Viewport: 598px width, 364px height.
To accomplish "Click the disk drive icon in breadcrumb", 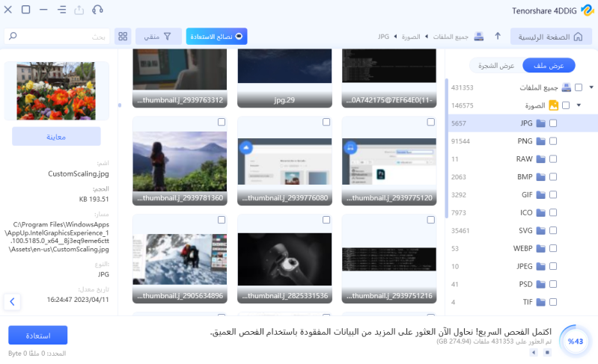I will (x=479, y=36).
